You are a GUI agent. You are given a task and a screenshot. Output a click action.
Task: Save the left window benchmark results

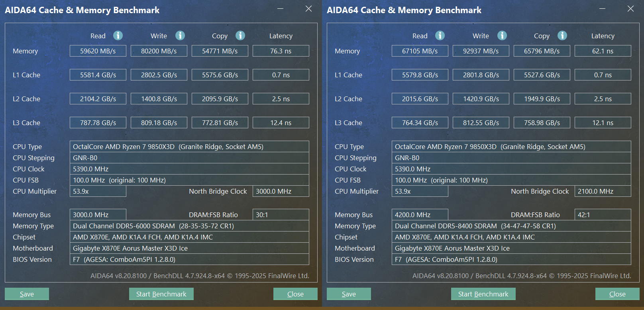(x=27, y=294)
